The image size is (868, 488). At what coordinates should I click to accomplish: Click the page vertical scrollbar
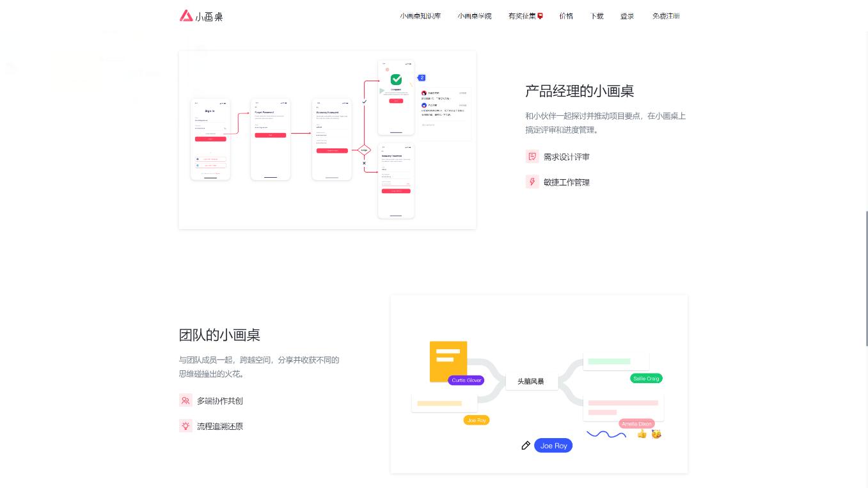pyautogui.click(x=866, y=278)
